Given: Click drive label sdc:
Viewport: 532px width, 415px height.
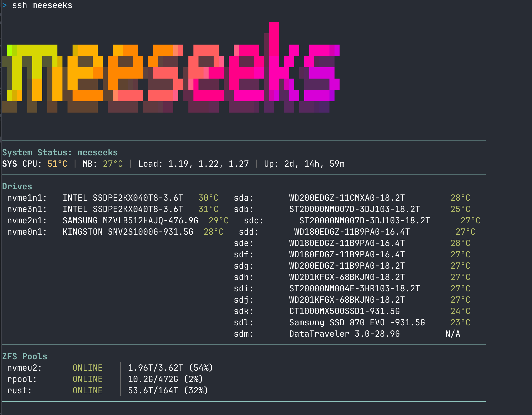Looking at the screenshot, I should pos(254,221).
